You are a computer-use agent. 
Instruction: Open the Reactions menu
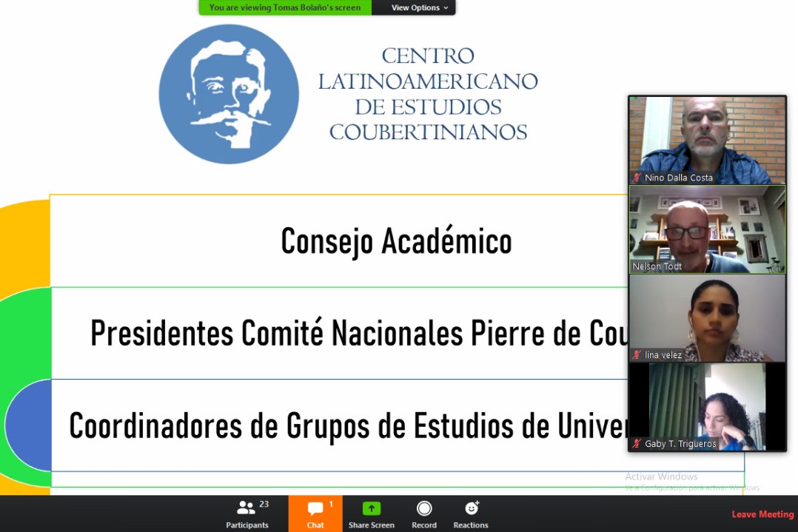(x=471, y=514)
